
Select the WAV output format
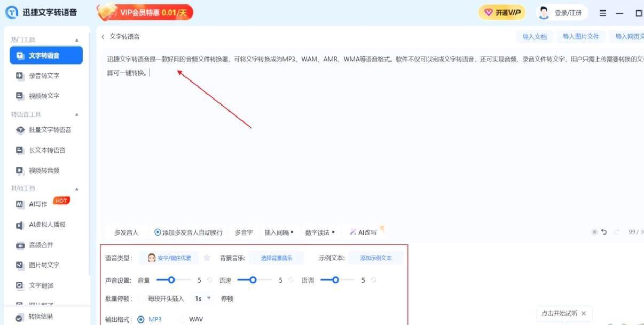(x=181, y=319)
